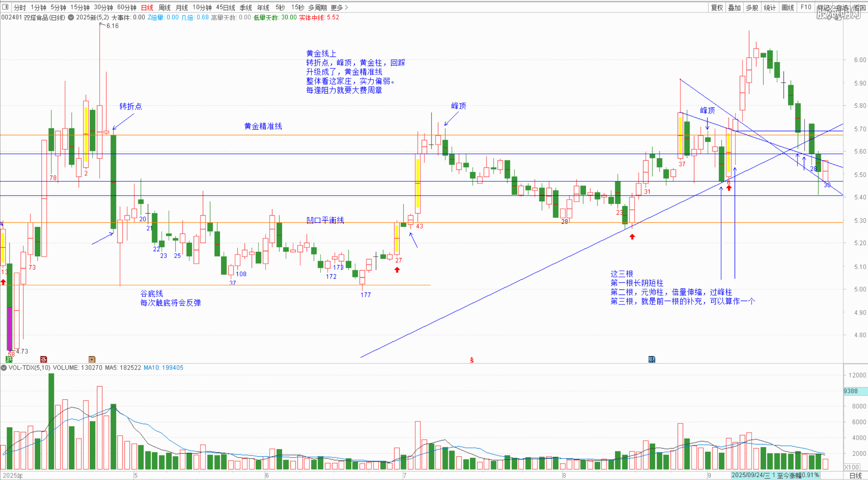Select the 分时 intraday tab
This screenshot has height=480, width=868.
pos(20,7)
